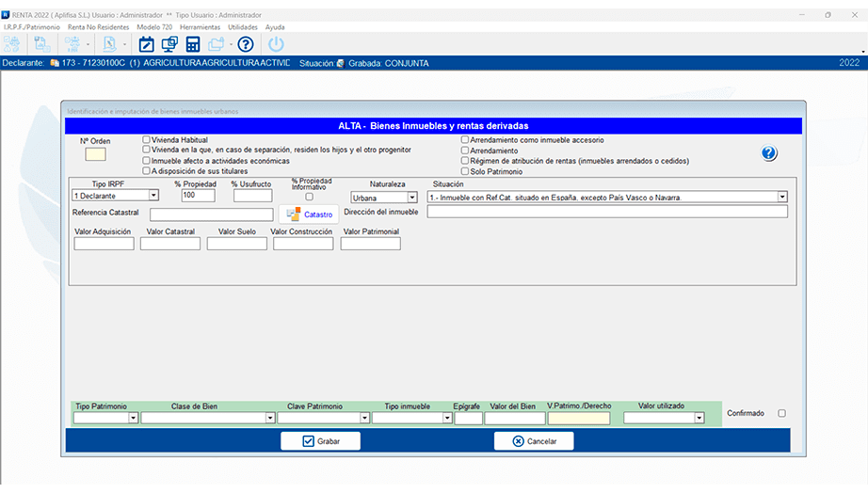The height and width of the screenshot is (493, 868).
Task: Open the calendar agenda toolbar icon
Action: pos(146,44)
